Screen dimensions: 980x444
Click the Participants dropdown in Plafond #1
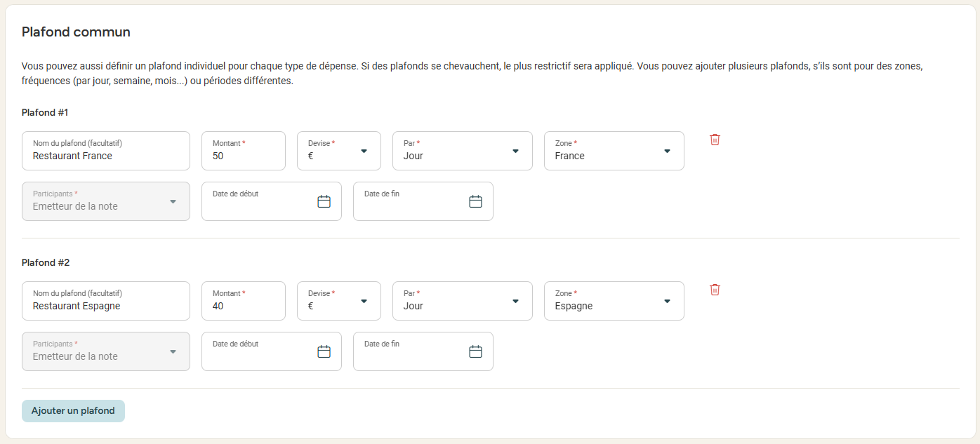pyautogui.click(x=106, y=201)
